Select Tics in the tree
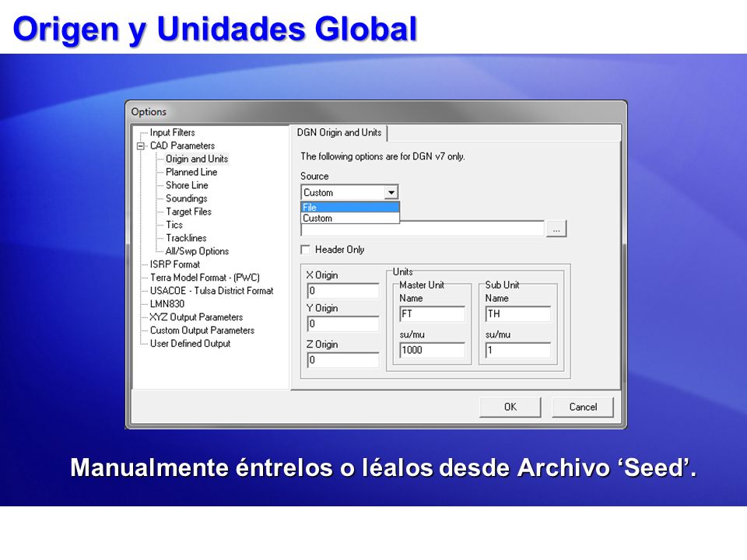Viewport: 747px width, 560px height. [174, 225]
